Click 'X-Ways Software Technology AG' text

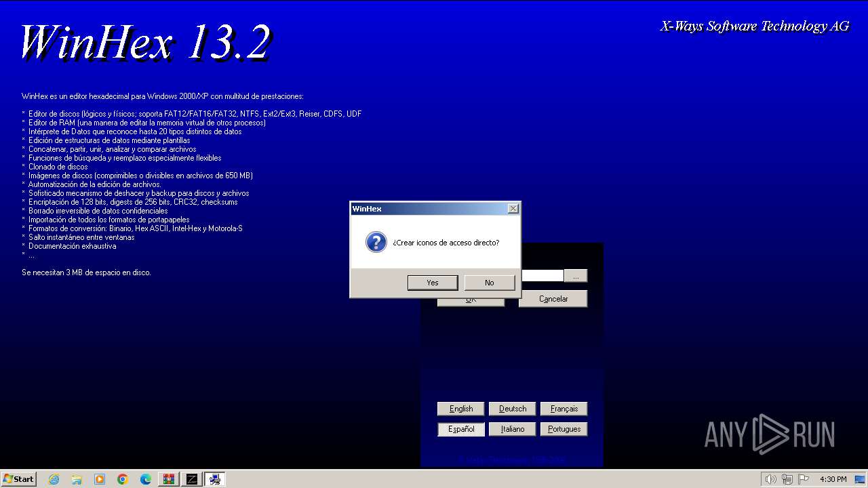coord(755,26)
